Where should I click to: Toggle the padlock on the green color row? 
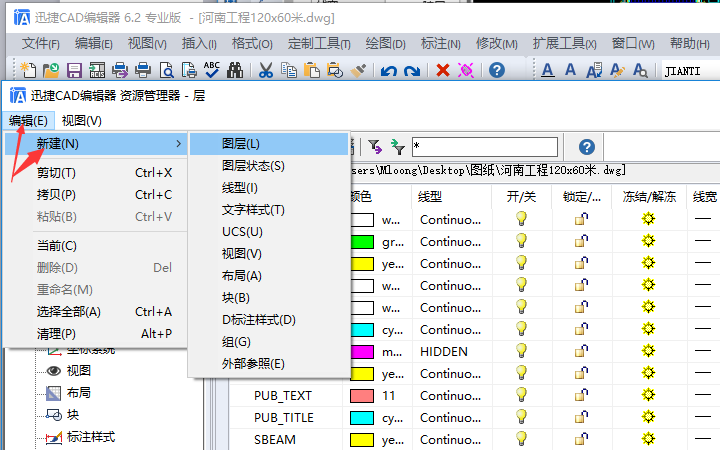(x=581, y=241)
